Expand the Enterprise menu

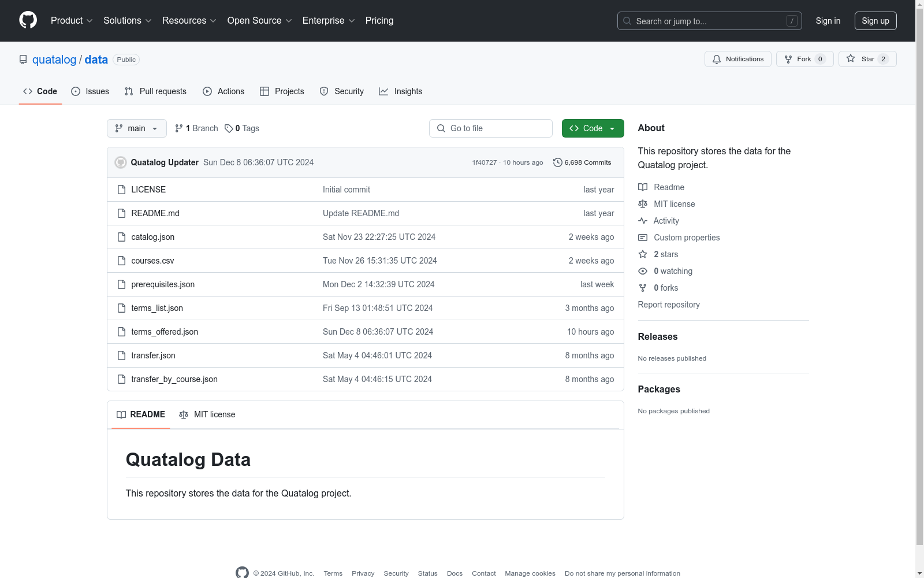(x=329, y=20)
